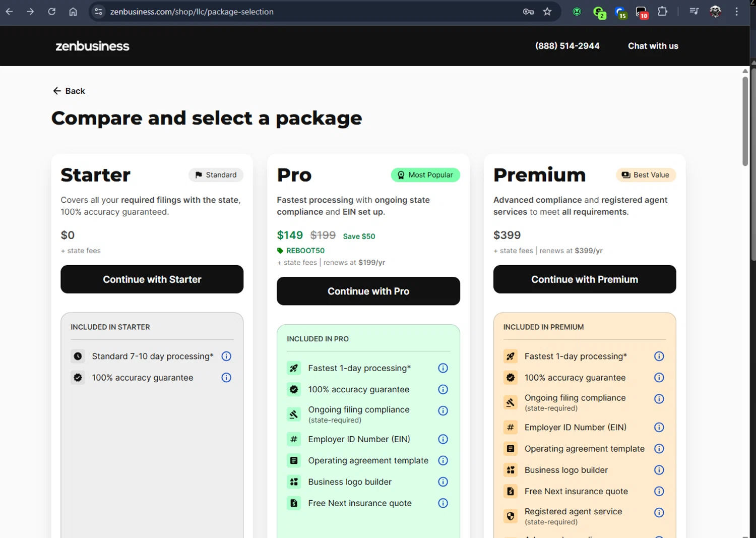
Task: Click extension icon with badge 2
Action: coord(599,12)
